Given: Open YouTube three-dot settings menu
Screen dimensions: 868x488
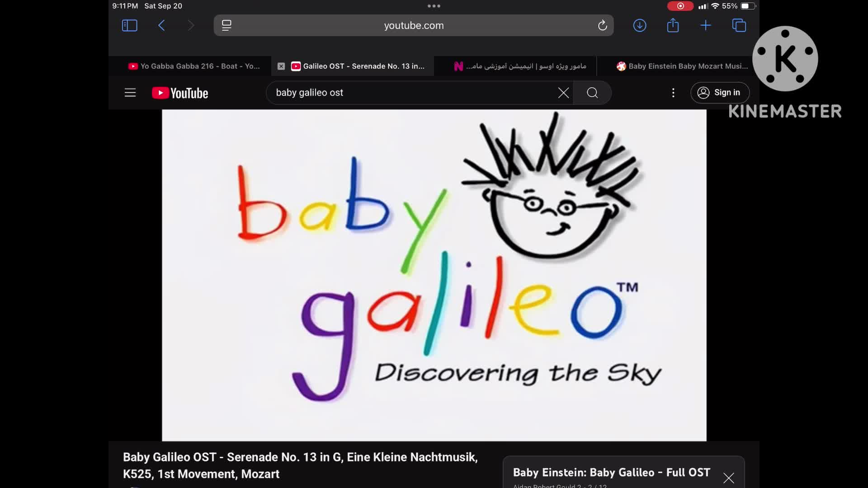Looking at the screenshot, I should pyautogui.click(x=673, y=93).
